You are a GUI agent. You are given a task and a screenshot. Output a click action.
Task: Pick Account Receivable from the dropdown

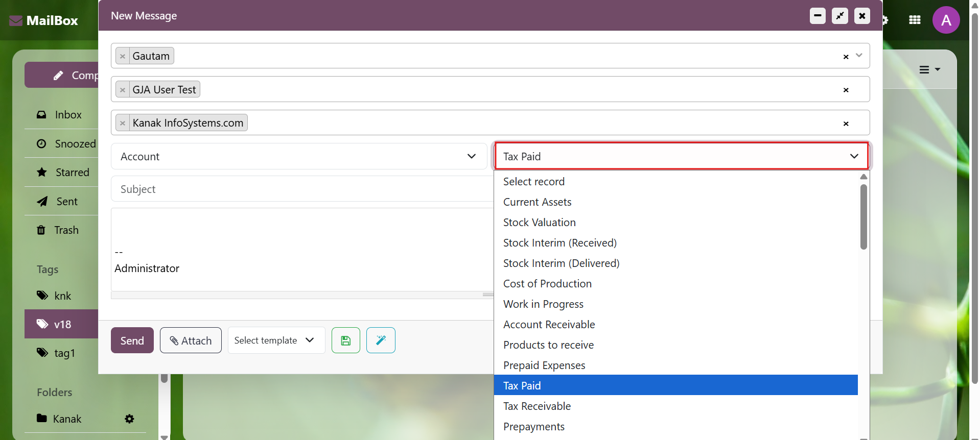pos(676,325)
